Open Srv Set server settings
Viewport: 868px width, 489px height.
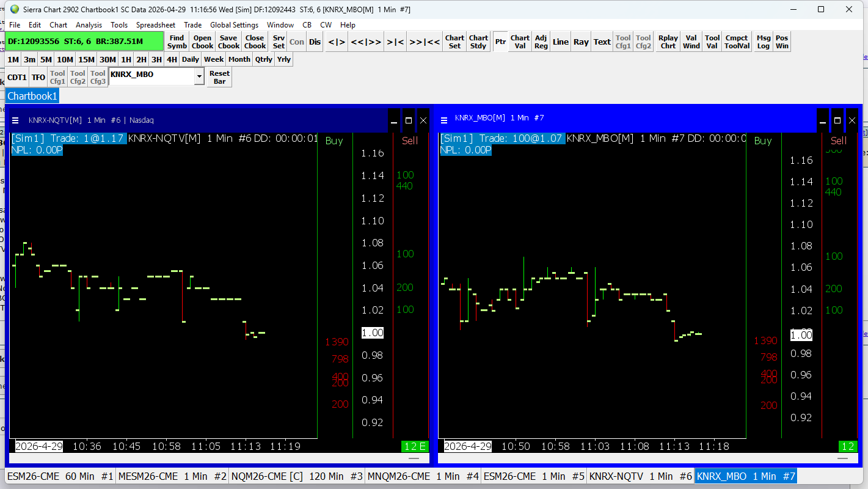tap(279, 42)
